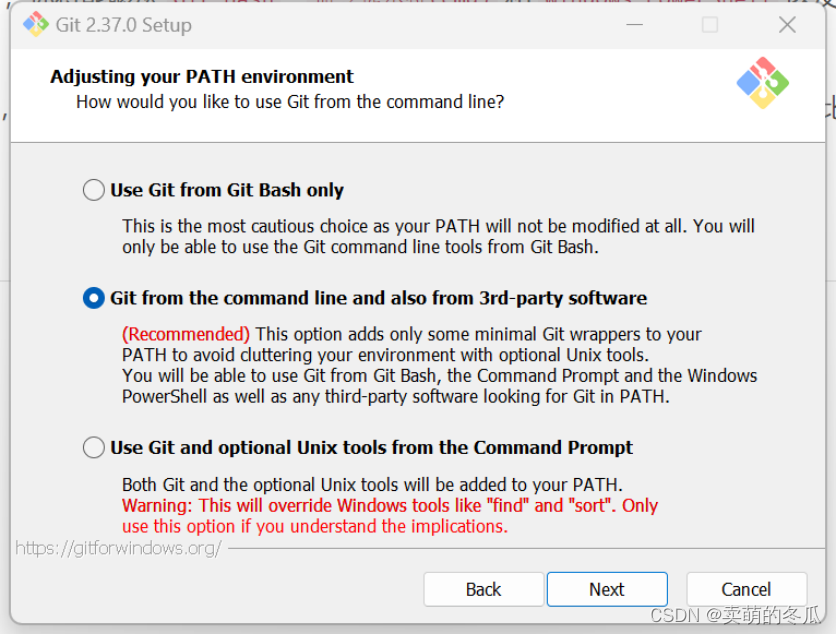Click the Back button
The height and width of the screenshot is (635, 837).
pyautogui.click(x=484, y=589)
